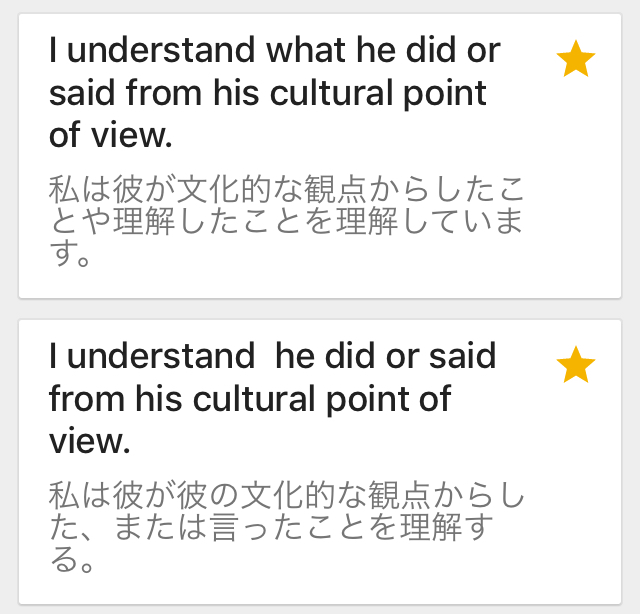Toggle the star on the second translation card

[575, 366]
